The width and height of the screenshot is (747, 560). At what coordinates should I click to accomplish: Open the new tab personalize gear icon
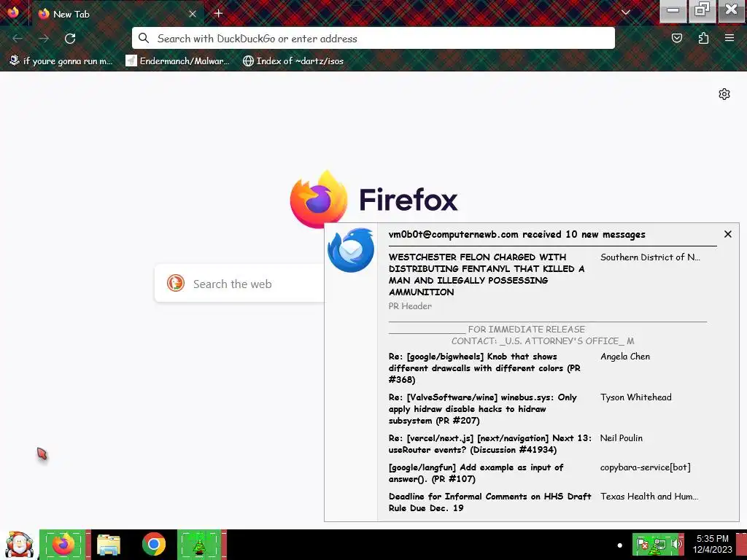point(724,94)
